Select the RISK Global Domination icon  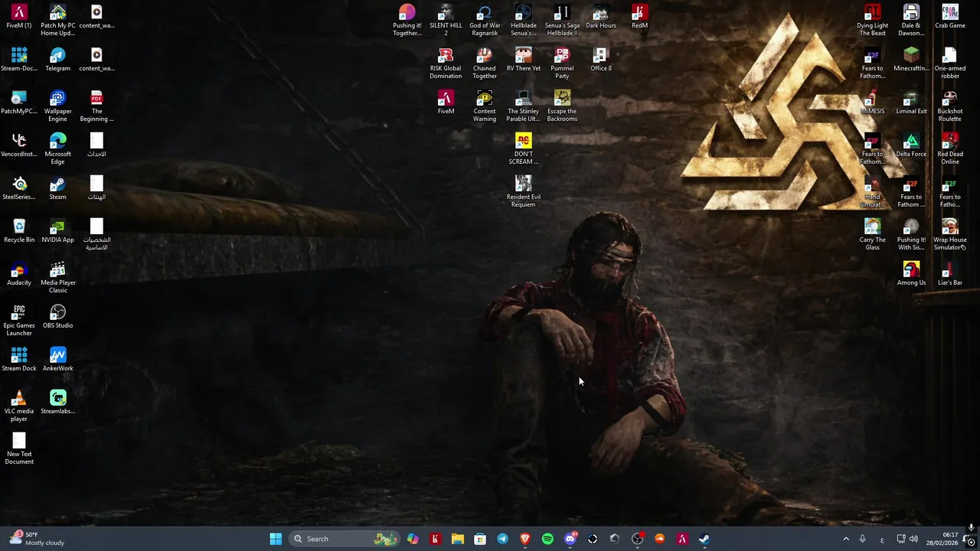tap(446, 64)
